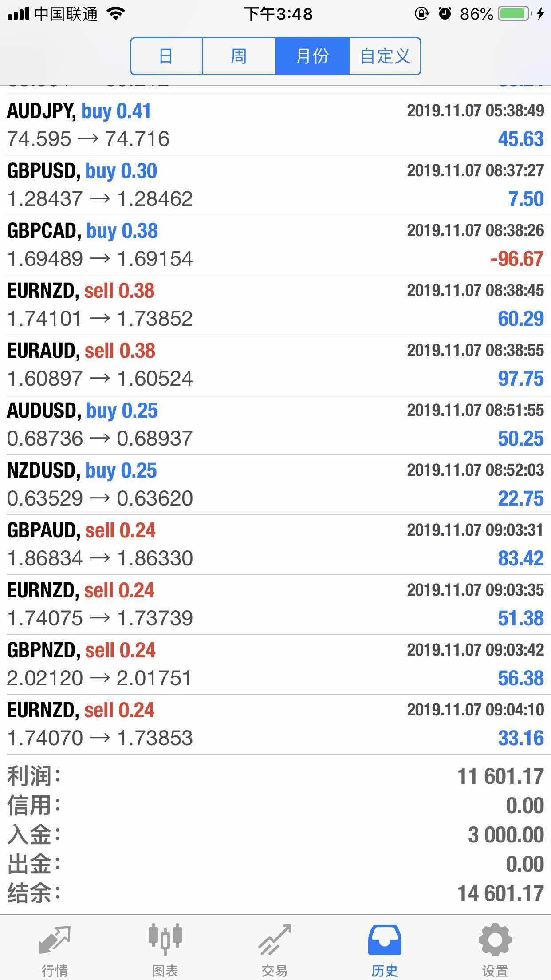This screenshot has width=551, height=980.
Task: Tap the History (历史) inbox icon
Action: click(x=385, y=940)
